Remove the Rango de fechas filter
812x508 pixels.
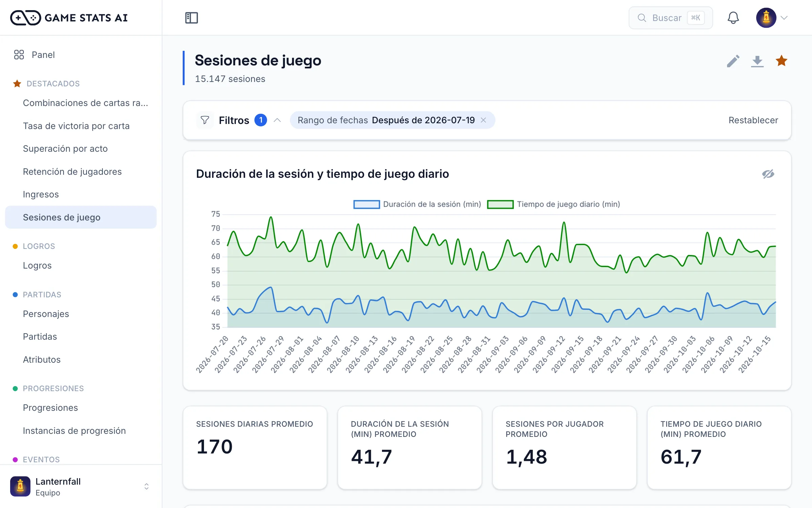[483, 120]
